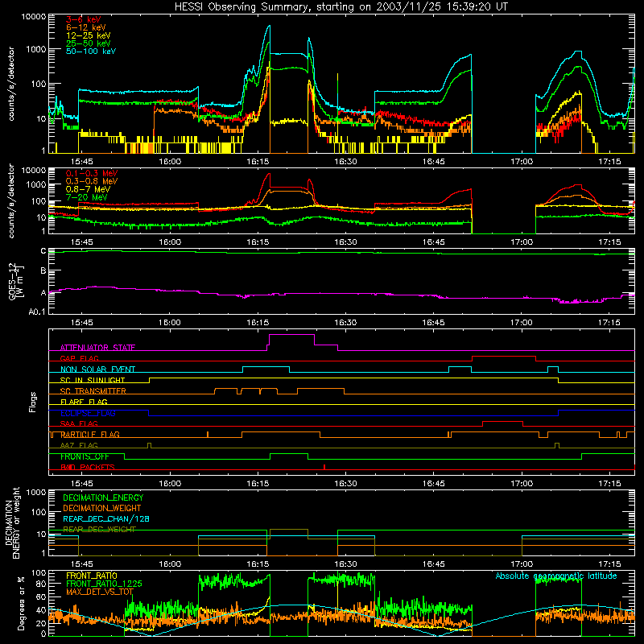Screen dimensions: 644x644
Task: Select the PARTICLE_FLAG label
Action: (x=90, y=435)
